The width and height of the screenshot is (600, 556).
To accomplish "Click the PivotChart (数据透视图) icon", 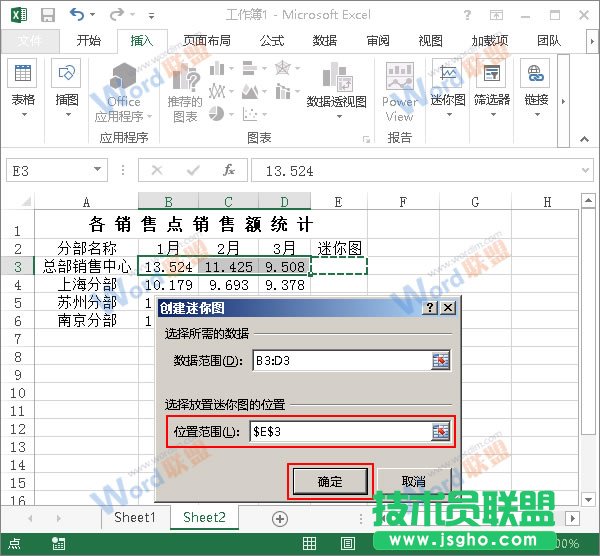I will 337,77.
